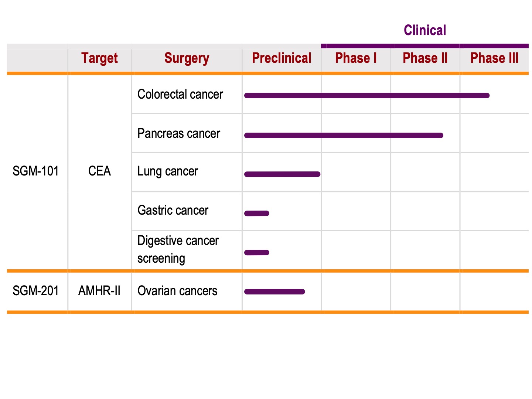532x399 pixels.
Task: Select the Colorectal cancer row label
Action: pos(180,94)
